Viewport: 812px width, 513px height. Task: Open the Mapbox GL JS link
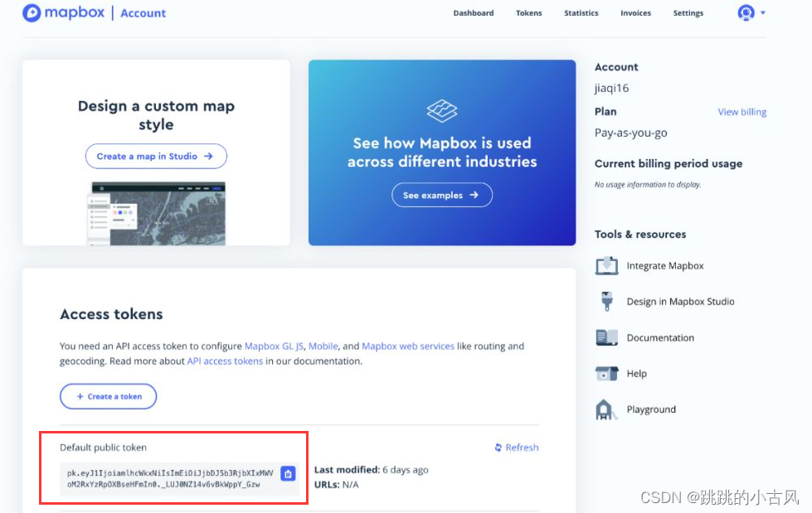[274, 346]
